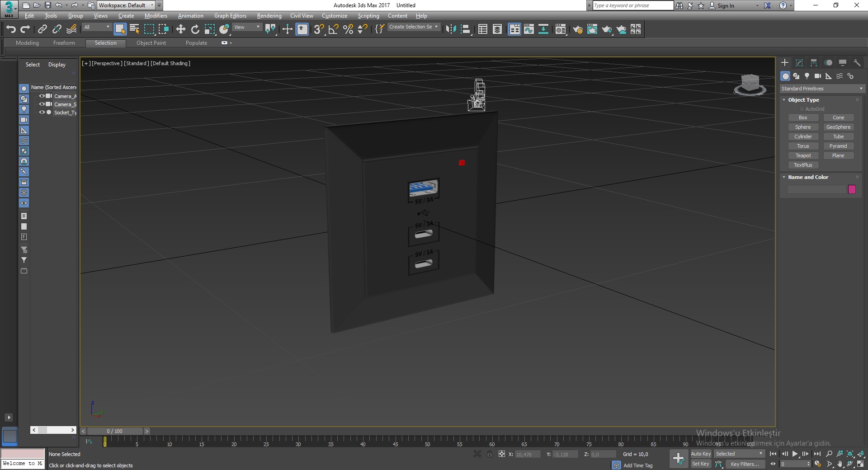
Task: Switch to the Object Paint ribbon tab
Action: [151, 43]
